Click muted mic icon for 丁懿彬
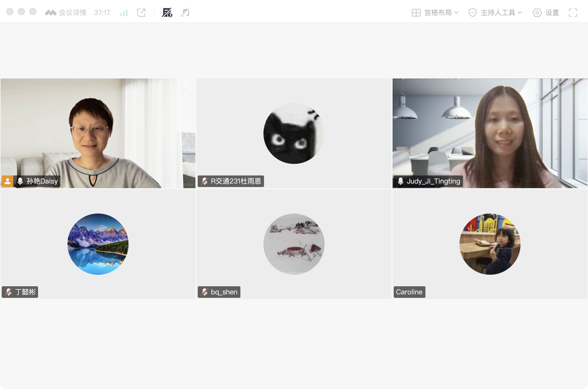 (x=9, y=292)
